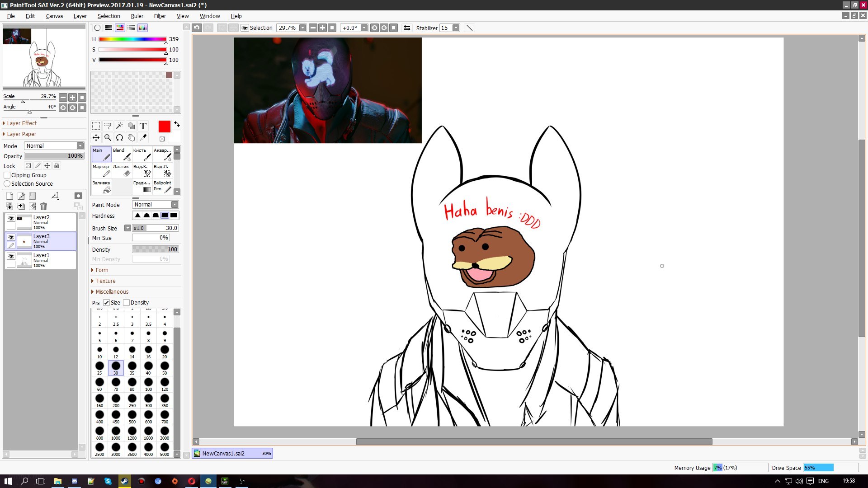Select the Magic Wand tool

pos(119,126)
